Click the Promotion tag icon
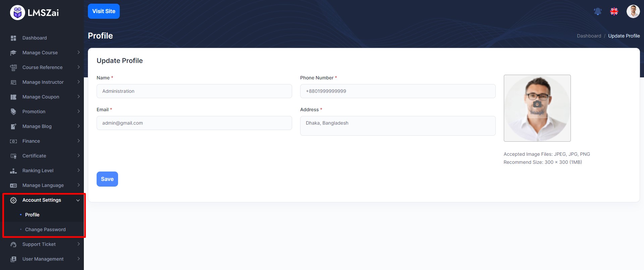 coord(13,112)
